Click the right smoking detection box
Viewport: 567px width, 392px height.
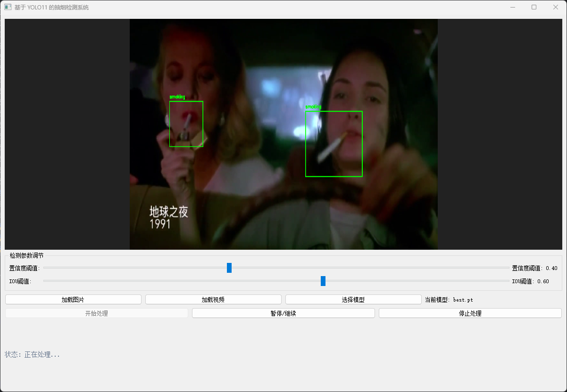point(334,144)
